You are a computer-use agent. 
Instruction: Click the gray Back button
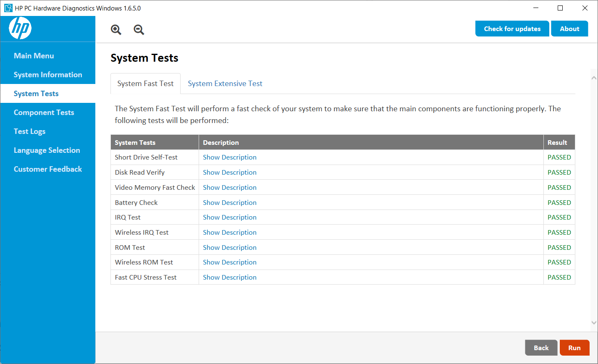(x=541, y=348)
